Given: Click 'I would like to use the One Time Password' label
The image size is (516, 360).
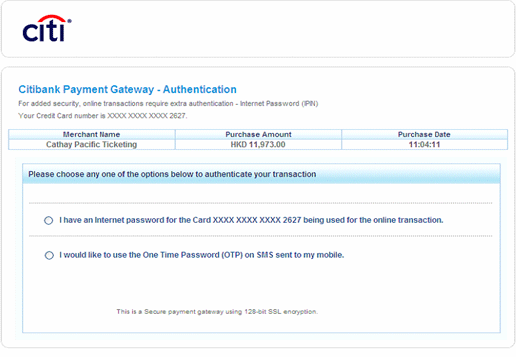Looking at the screenshot, I should 202,255.
